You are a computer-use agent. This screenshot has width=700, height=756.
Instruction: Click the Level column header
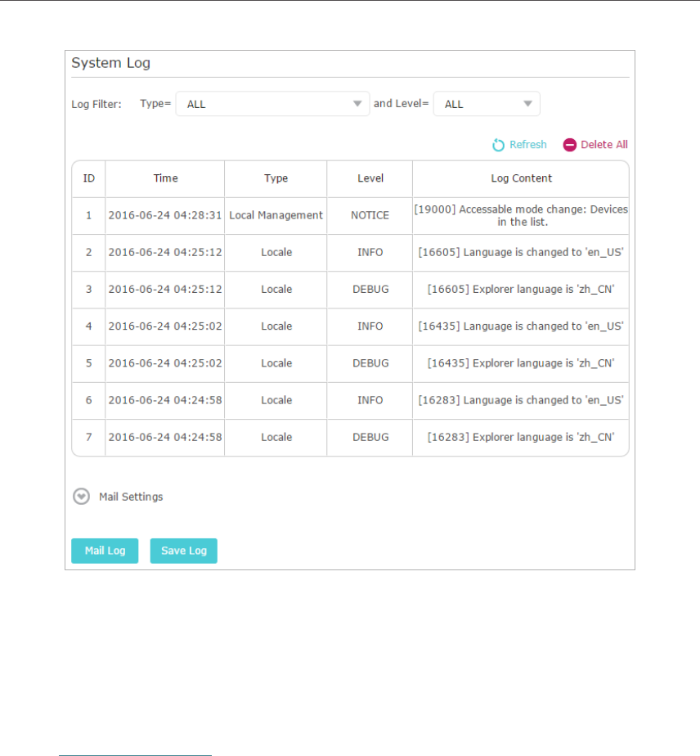tap(370, 178)
